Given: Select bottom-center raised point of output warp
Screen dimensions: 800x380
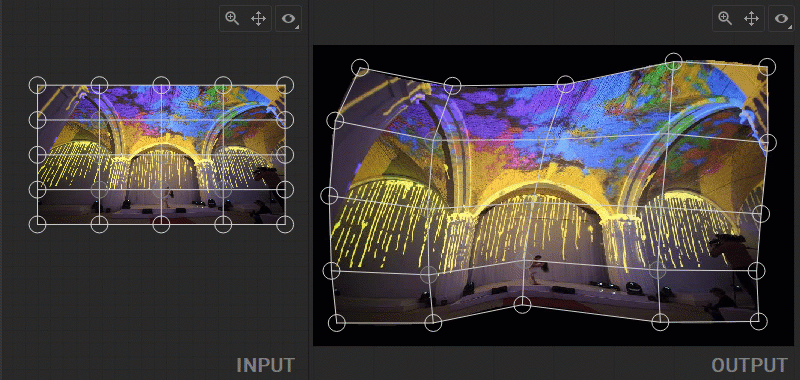Looking at the screenshot, I should pyautogui.click(x=522, y=305).
